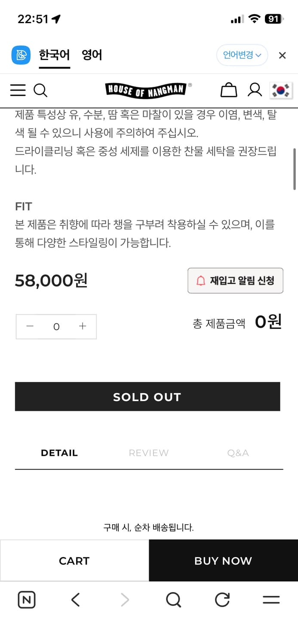The image size is (298, 644).
Task: Close the language banner with the X
Action: (282, 55)
